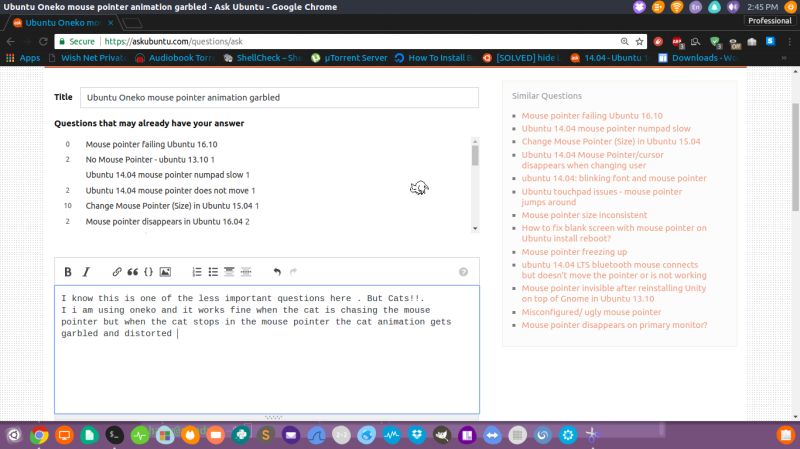Insert a horizontal rule in the editor
Image resolution: width=800 pixels, height=449 pixels.
246,272
